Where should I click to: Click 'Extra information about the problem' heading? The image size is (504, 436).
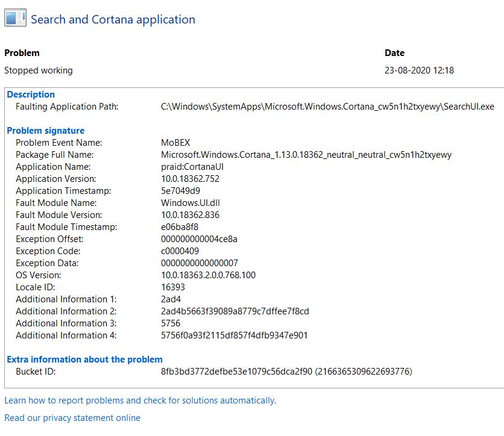(x=85, y=360)
